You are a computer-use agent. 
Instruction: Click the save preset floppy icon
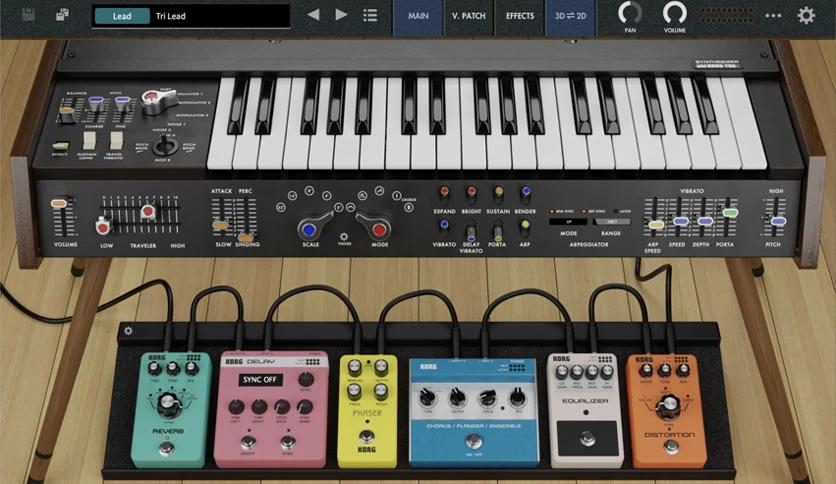[29, 14]
